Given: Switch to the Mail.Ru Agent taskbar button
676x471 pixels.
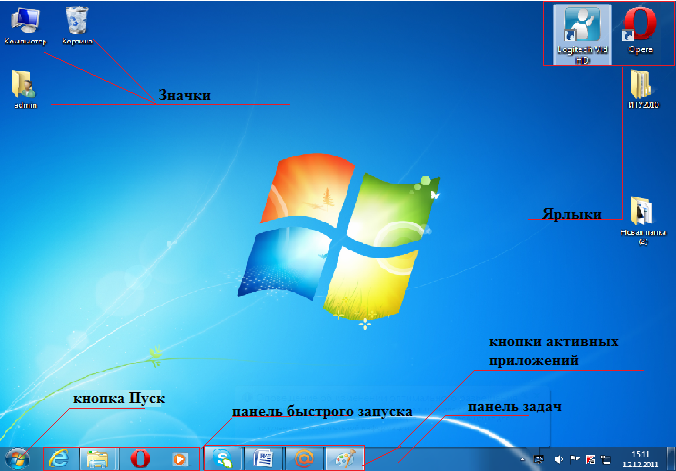Looking at the screenshot, I should (304, 459).
